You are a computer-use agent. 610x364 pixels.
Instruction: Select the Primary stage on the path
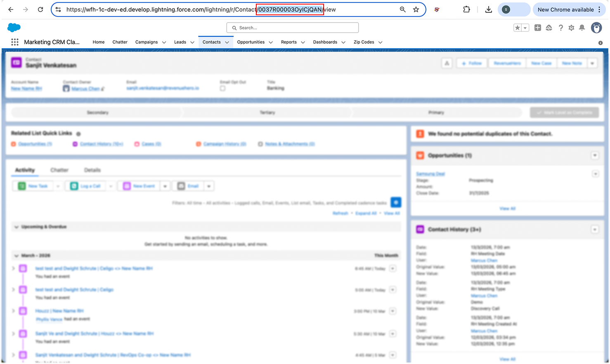[436, 112]
